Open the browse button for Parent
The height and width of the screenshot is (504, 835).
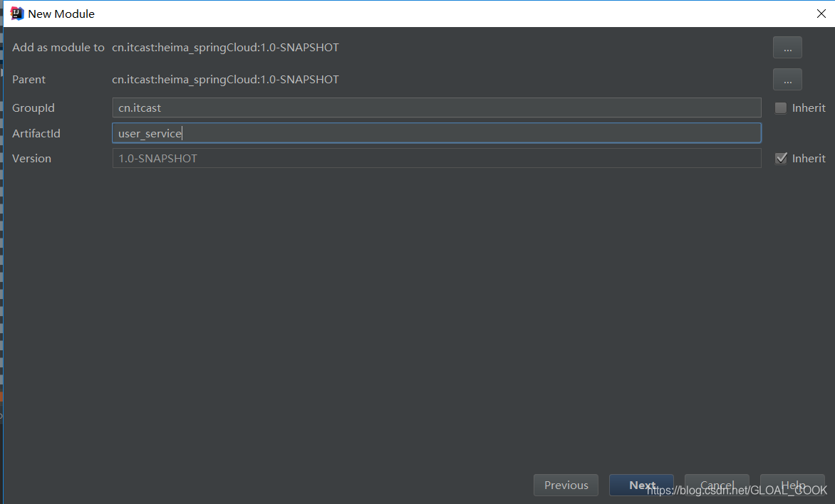[787, 79]
